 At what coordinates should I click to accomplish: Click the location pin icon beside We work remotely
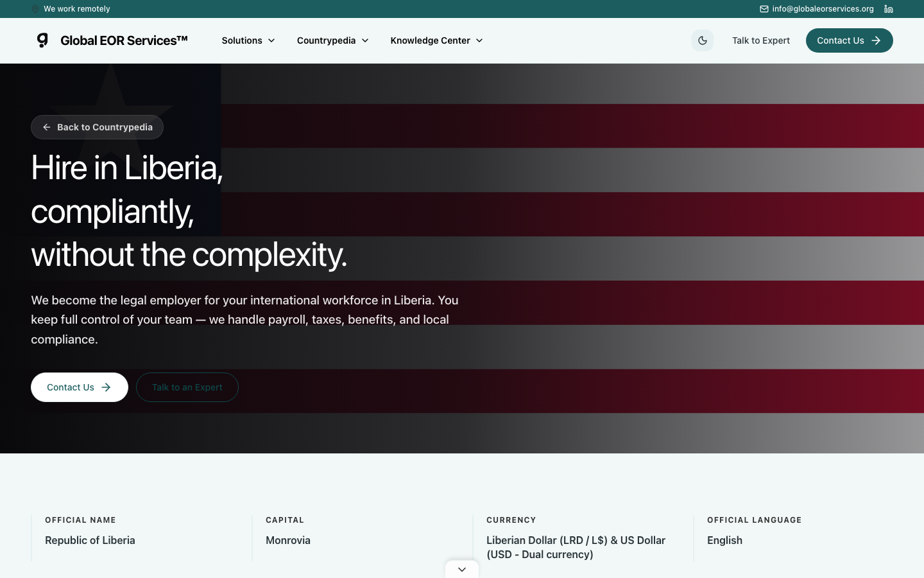[35, 9]
